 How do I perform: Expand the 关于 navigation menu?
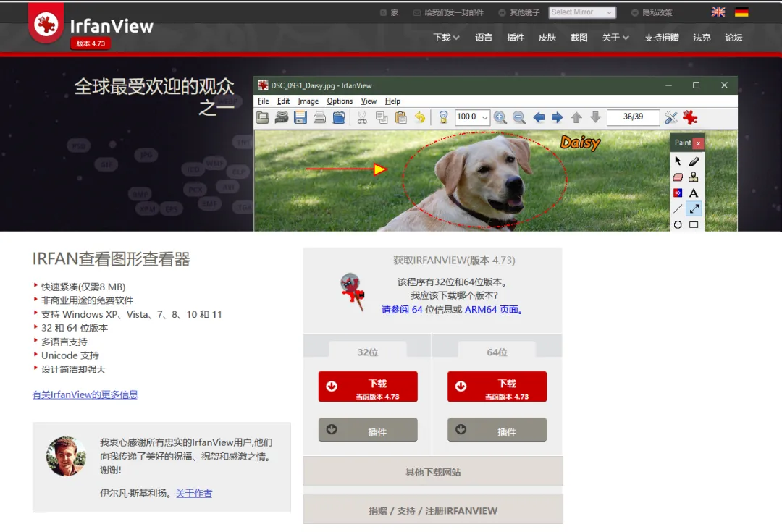[x=615, y=38]
